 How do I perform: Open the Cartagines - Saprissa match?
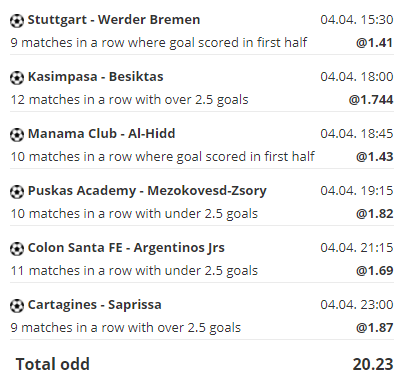pyautogui.click(x=95, y=305)
